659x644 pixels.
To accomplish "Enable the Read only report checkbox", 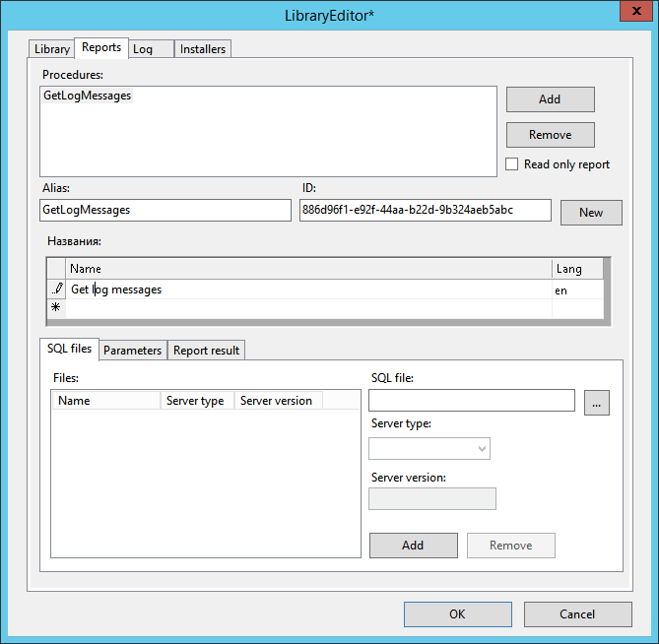I will point(512,164).
